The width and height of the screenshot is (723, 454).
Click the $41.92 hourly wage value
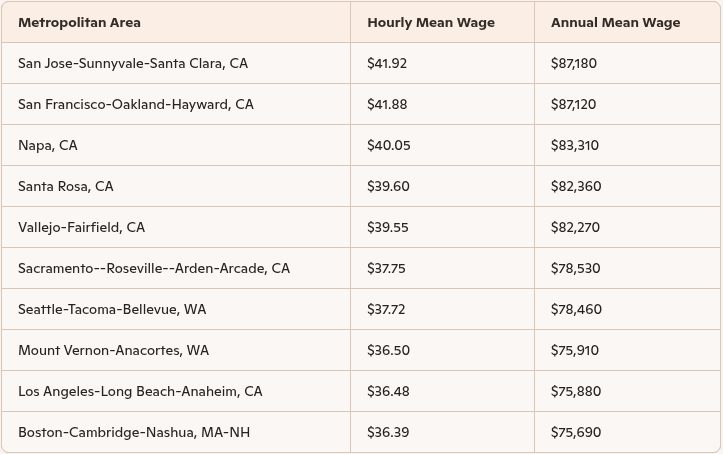point(387,63)
